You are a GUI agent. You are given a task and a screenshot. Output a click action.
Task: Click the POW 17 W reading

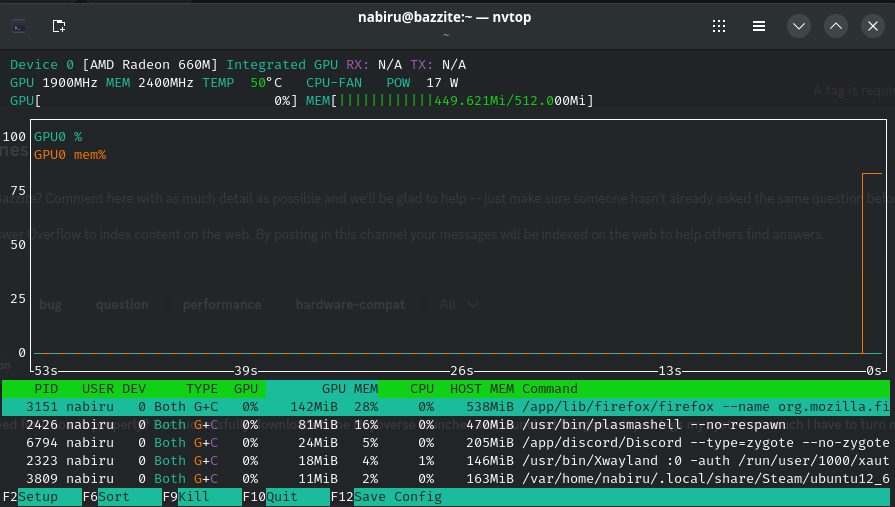tap(422, 83)
